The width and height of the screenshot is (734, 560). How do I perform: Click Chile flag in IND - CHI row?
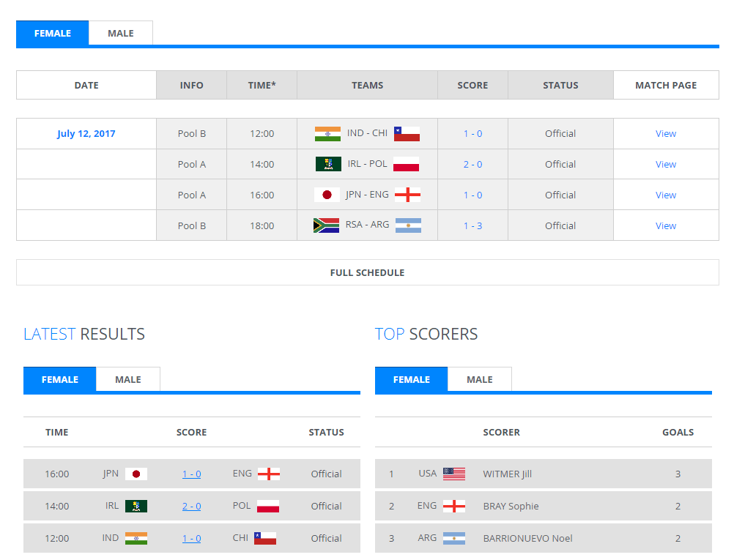coord(407,134)
